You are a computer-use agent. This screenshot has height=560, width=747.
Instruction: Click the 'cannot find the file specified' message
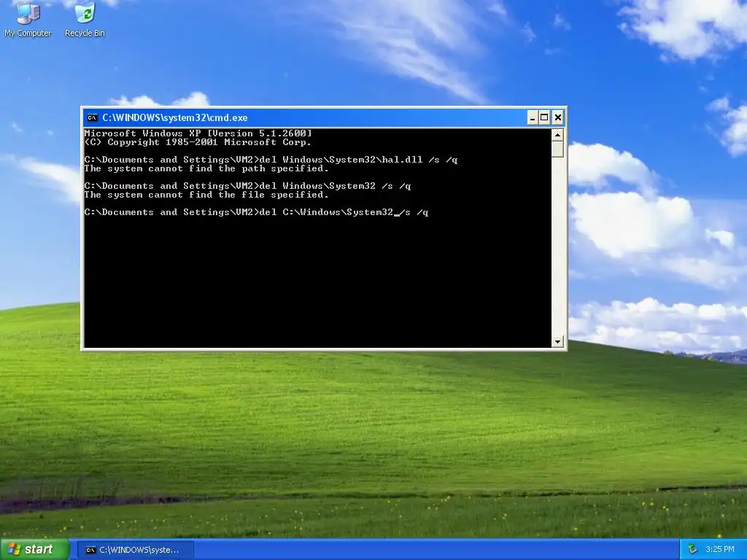[206, 195]
